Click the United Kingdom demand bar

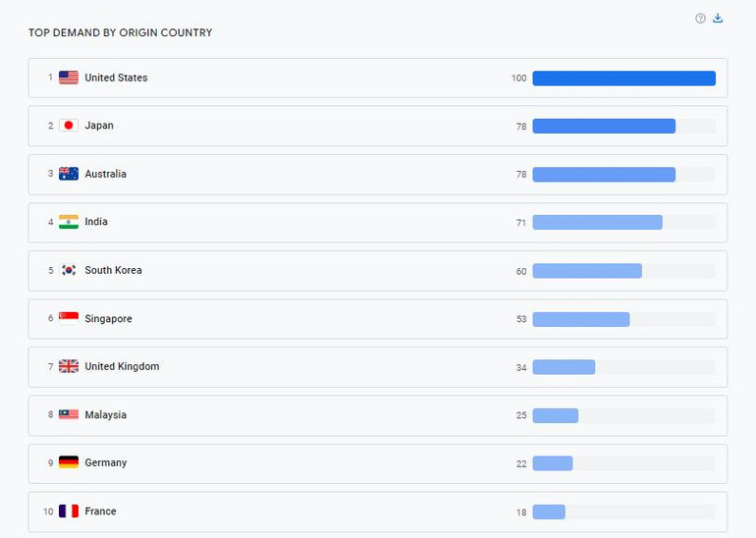click(x=564, y=366)
